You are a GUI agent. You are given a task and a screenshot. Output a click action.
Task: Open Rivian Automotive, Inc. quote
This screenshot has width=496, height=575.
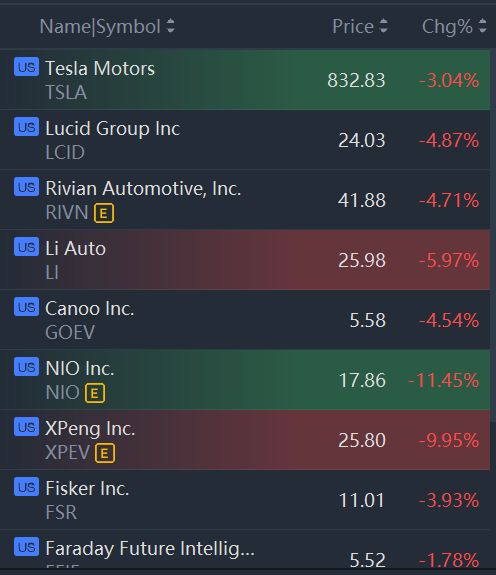(245, 200)
